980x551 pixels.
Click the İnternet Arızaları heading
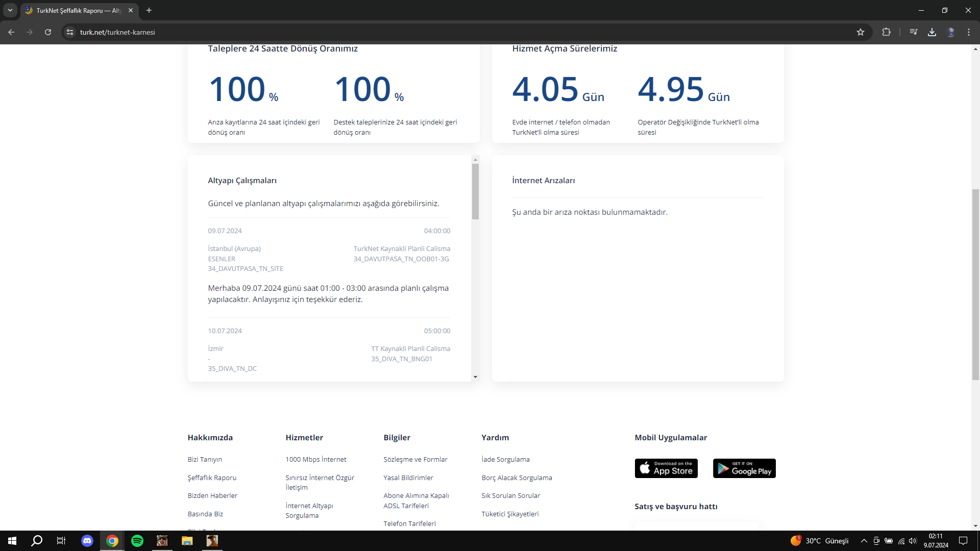coord(544,181)
